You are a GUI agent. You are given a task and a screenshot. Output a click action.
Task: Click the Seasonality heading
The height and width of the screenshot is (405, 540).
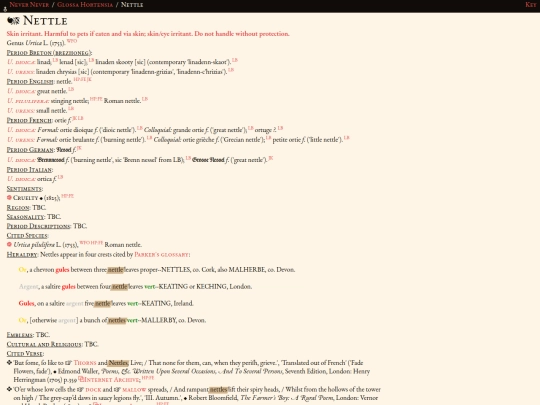[x=25, y=217]
